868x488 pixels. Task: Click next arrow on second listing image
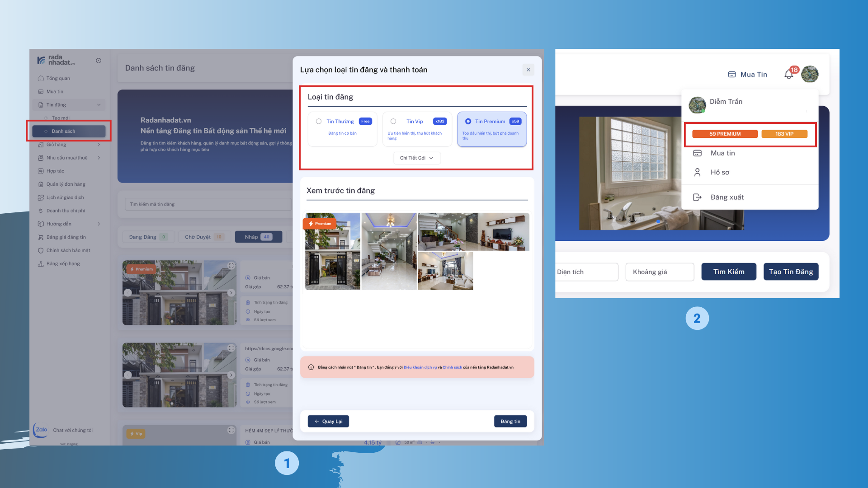[231, 375]
